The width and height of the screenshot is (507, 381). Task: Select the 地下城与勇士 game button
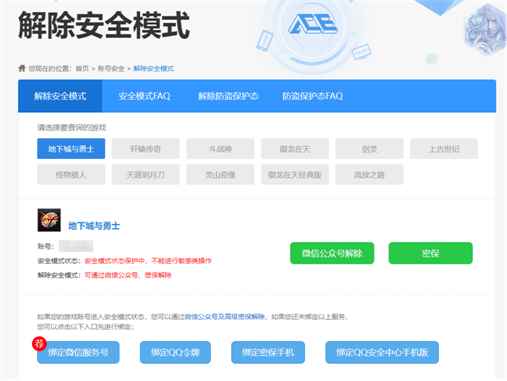pos(71,149)
